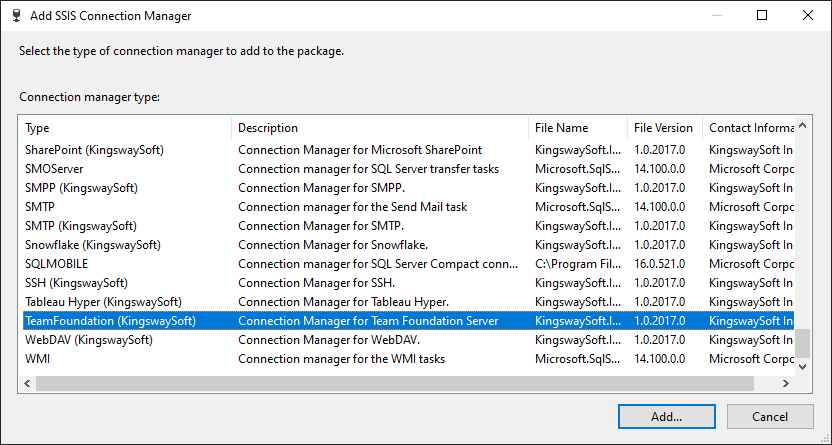Select Tableau Hyper (KingswaySoft) connection type

pyautogui.click(x=103, y=302)
